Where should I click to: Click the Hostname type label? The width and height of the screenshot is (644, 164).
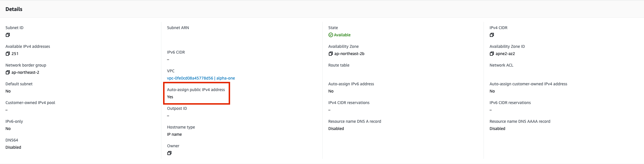(x=181, y=127)
